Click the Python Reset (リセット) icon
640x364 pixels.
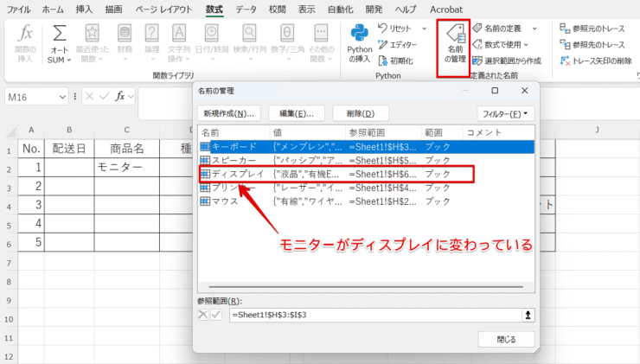pos(382,29)
